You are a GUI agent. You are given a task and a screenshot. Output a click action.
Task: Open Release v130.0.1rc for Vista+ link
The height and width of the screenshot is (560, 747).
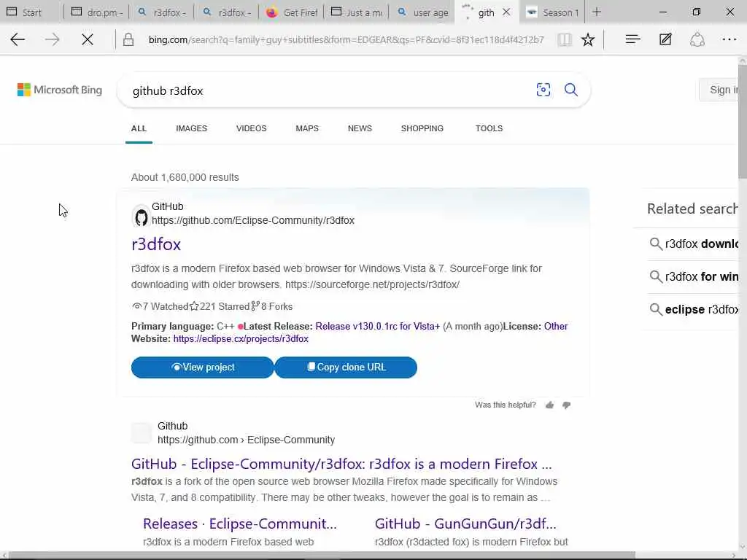[377, 326]
